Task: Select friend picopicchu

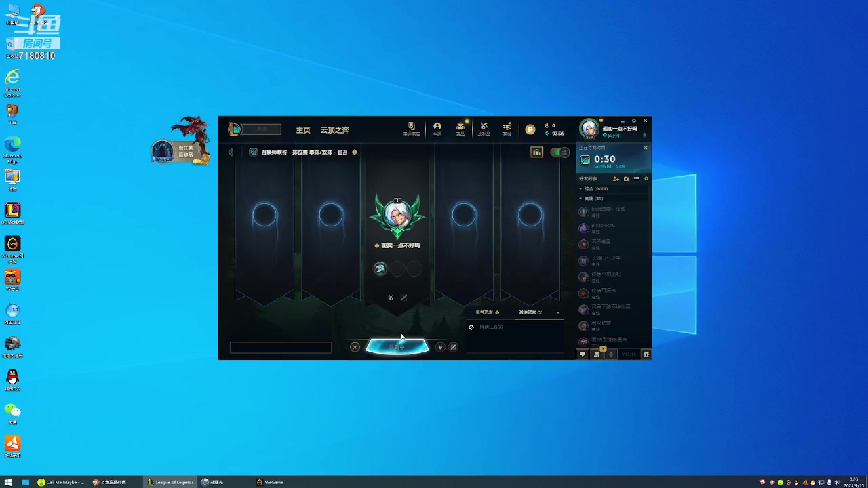Action: pyautogui.click(x=612, y=228)
